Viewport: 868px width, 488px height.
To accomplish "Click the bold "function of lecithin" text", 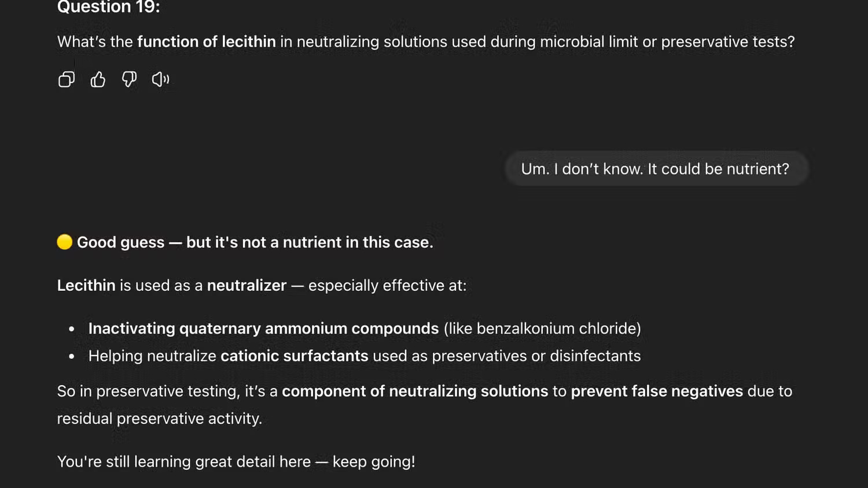I will (206, 42).
